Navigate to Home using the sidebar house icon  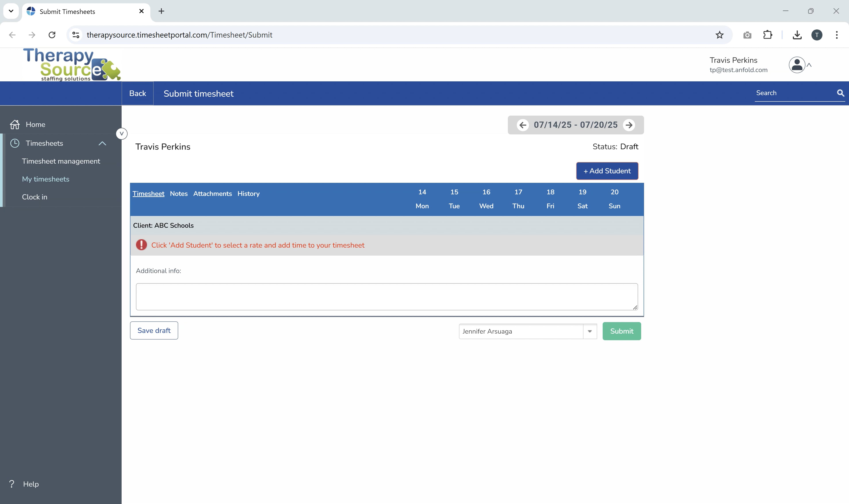pos(15,124)
